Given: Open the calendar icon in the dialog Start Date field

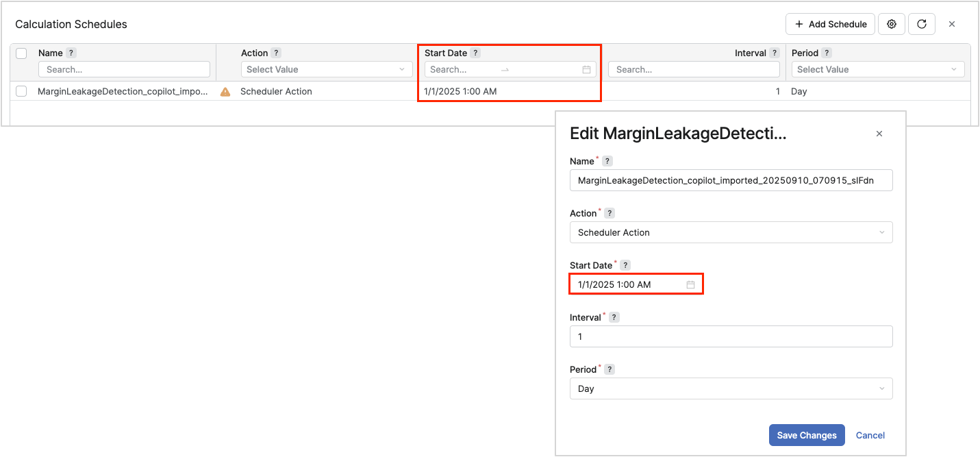Looking at the screenshot, I should point(690,284).
